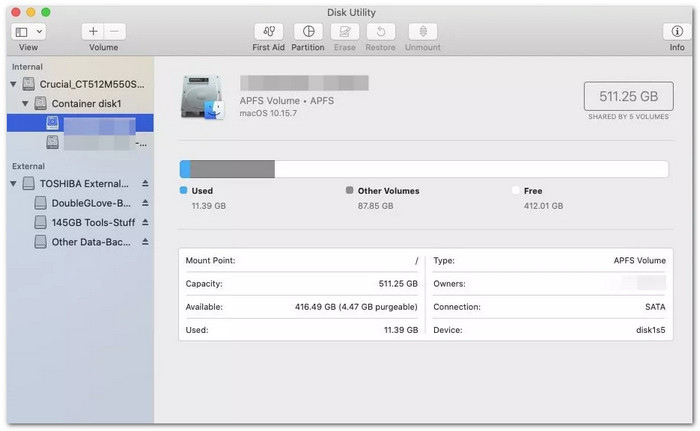The width and height of the screenshot is (700, 431).
Task: Select the 145GB Tools-Stuff volume icon
Action: click(41, 222)
